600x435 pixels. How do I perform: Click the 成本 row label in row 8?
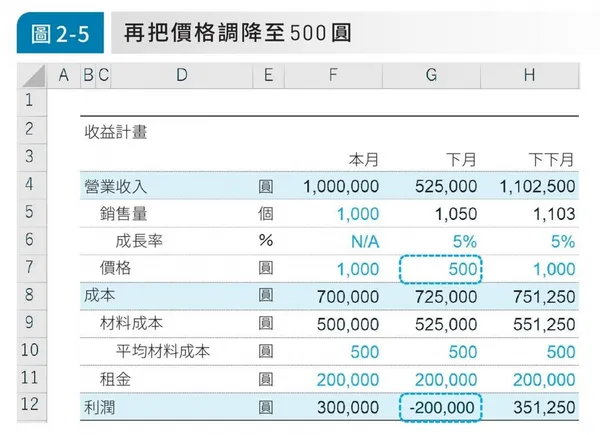[x=99, y=295]
